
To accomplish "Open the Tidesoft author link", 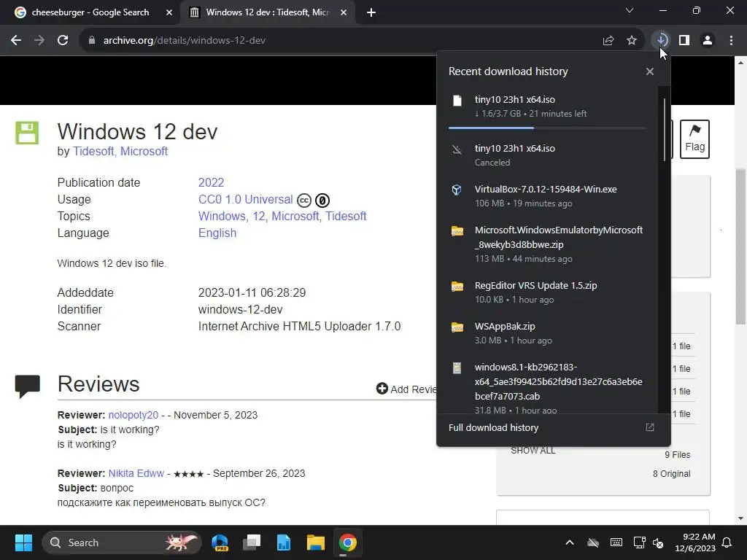I will tap(93, 152).
